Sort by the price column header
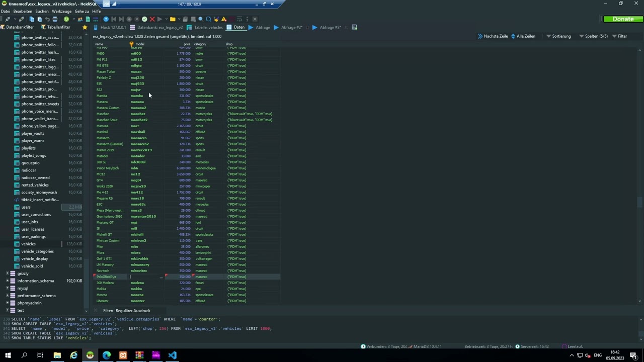Image resolution: width=644 pixels, height=362 pixels. pyautogui.click(x=187, y=44)
